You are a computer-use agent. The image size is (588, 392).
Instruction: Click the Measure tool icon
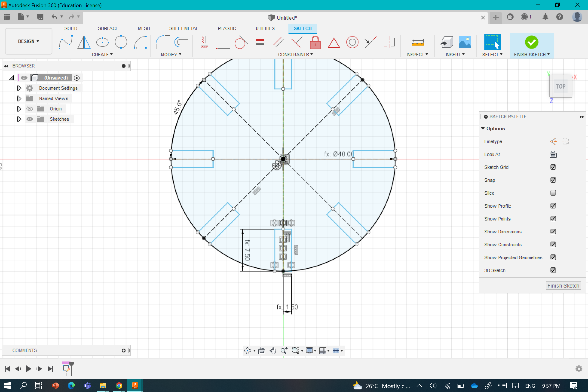[418, 42]
